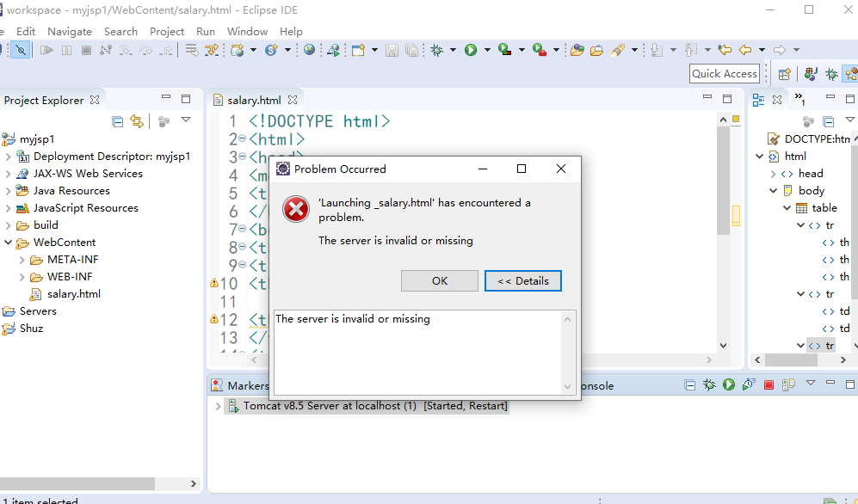Open the Navigate menu

[70, 32]
